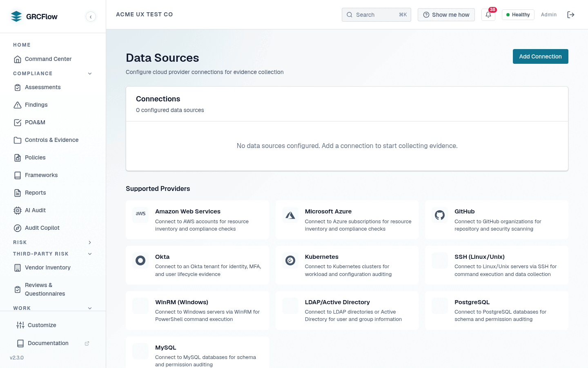Expand the Risk section chevron
Screen dimensions: 588x368
coord(90,242)
